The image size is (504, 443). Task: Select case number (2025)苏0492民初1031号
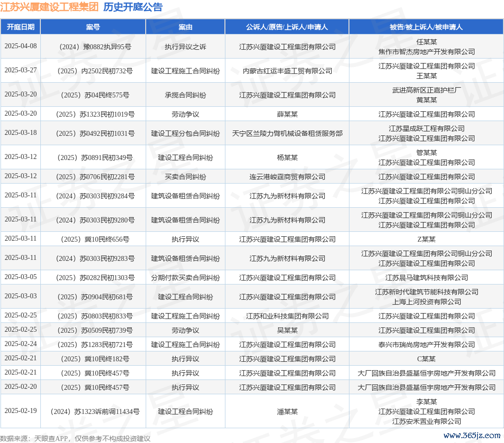click(95, 133)
